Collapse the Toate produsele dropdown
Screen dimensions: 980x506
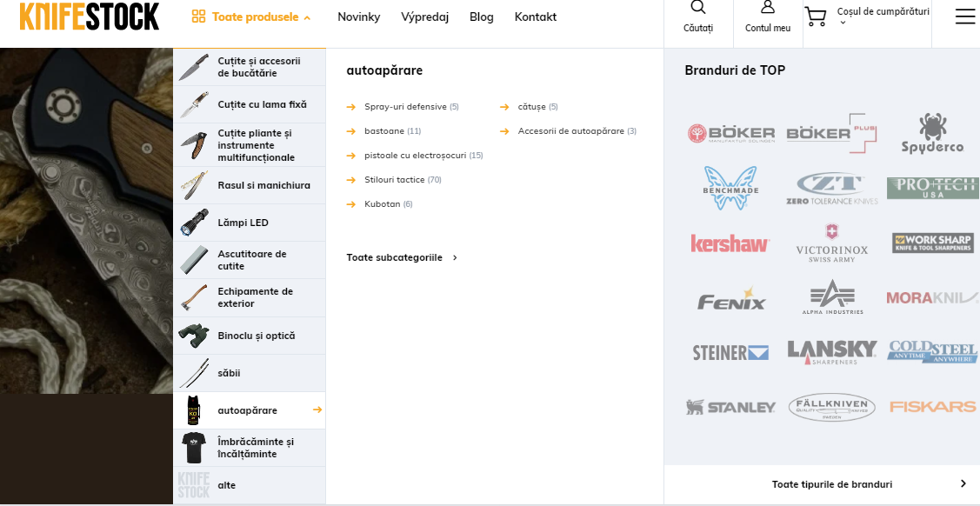pyautogui.click(x=251, y=17)
